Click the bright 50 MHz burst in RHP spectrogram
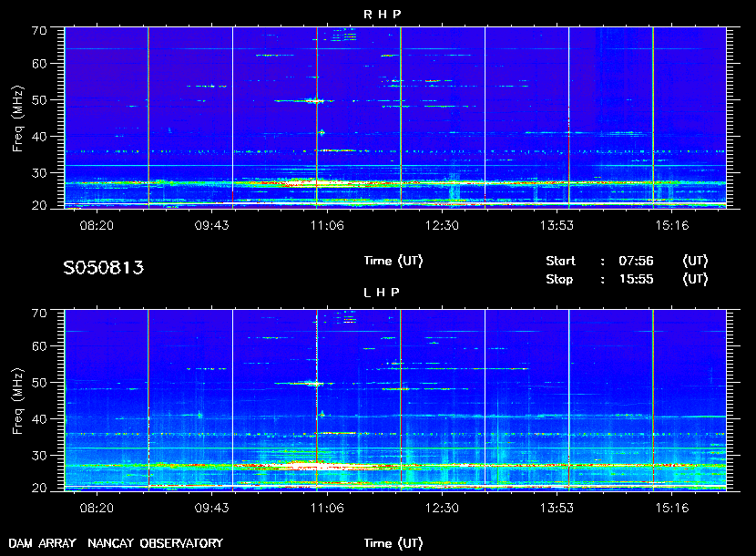Viewport: 756px width, 556px height. 314,101
